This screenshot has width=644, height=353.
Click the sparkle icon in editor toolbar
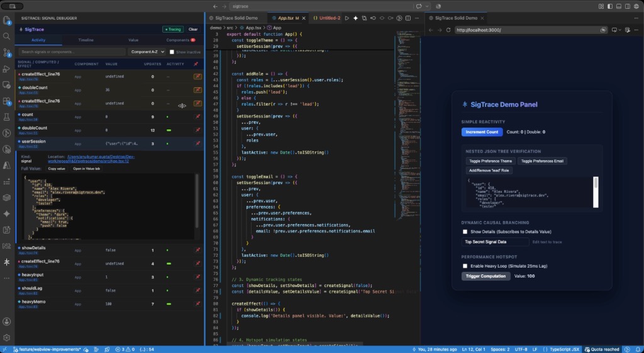tap(356, 18)
